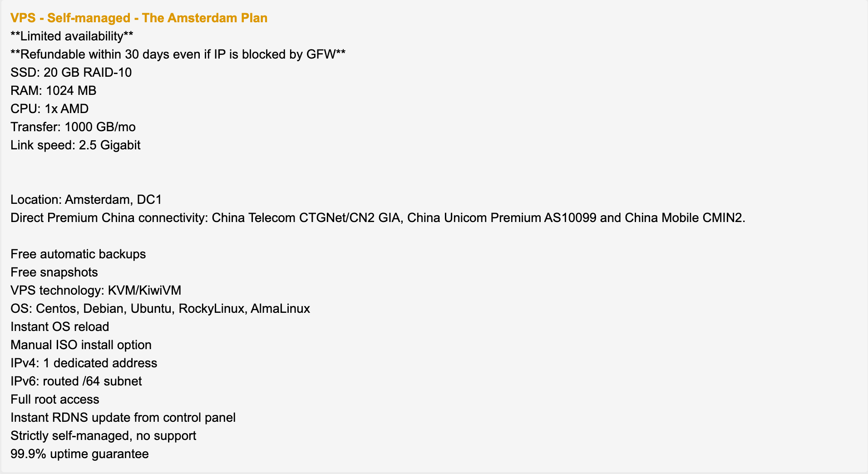
Task: Click the 'SSD: 20 GB RAID-10' line
Action: (71, 73)
